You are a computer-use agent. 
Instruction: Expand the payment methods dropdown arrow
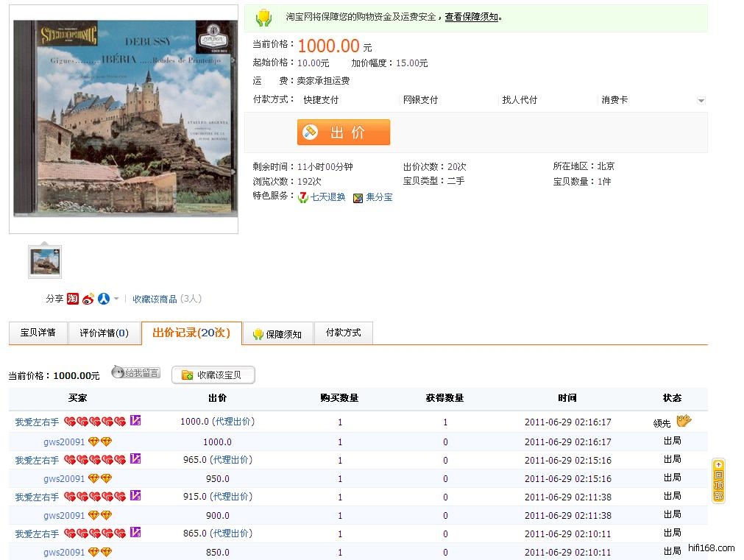(x=701, y=101)
